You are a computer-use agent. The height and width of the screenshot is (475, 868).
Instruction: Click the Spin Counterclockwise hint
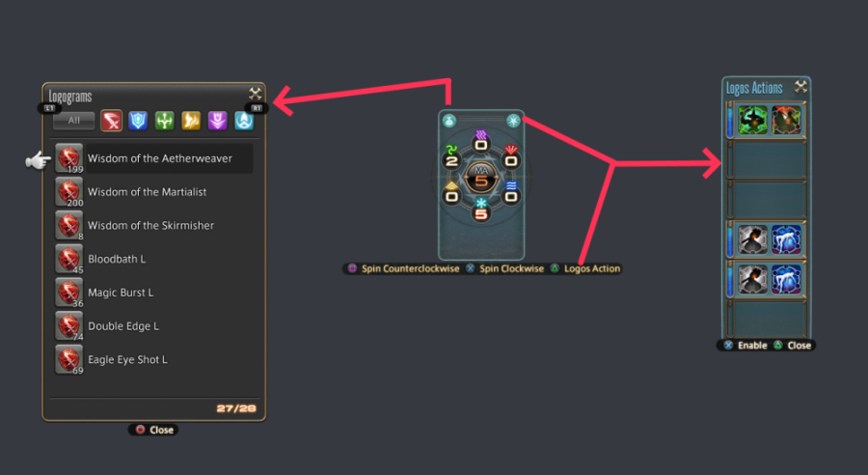tap(404, 268)
